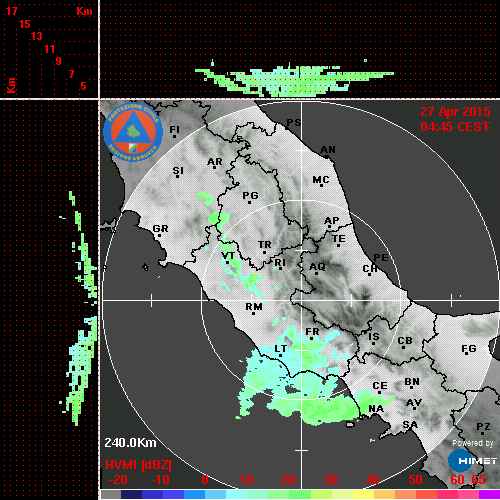Click the 04:45 CEST timestamp
The height and width of the screenshot is (500, 500).
pyautogui.click(x=455, y=127)
